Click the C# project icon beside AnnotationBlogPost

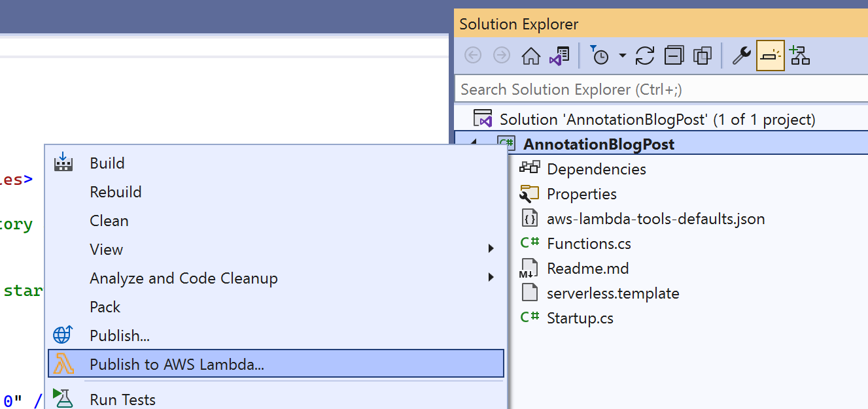(507, 144)
